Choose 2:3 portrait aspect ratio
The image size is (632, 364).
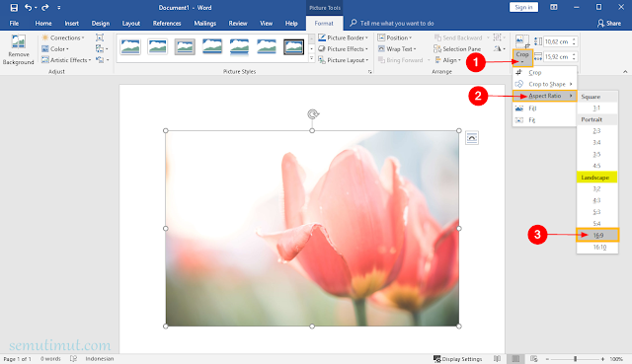click(x=596, y=131)
